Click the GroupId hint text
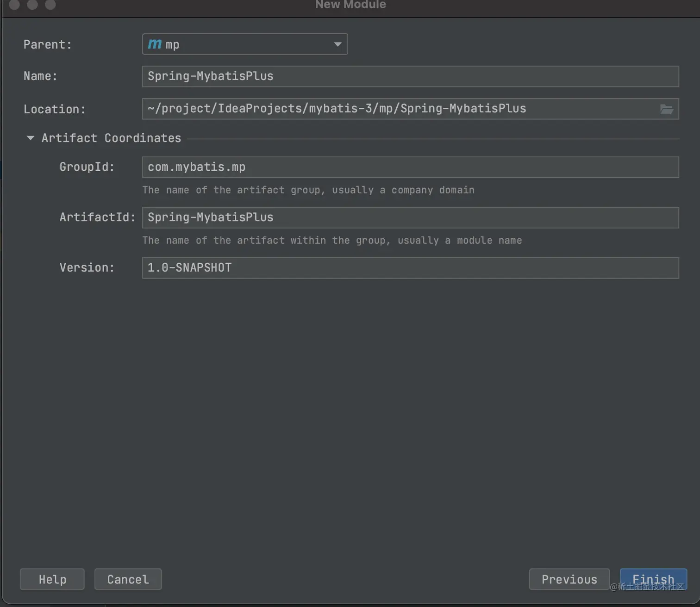700x607 pixels. (x=308, y=190)
